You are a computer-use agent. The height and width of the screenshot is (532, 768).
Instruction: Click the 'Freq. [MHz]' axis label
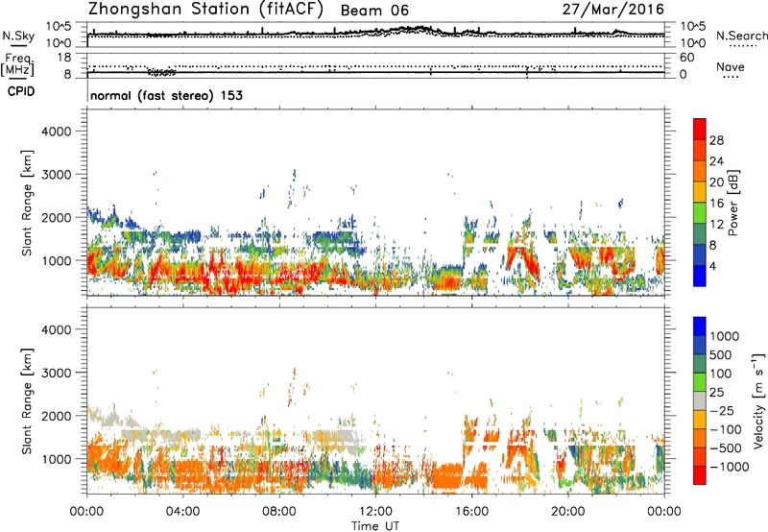tap(17, 65)
